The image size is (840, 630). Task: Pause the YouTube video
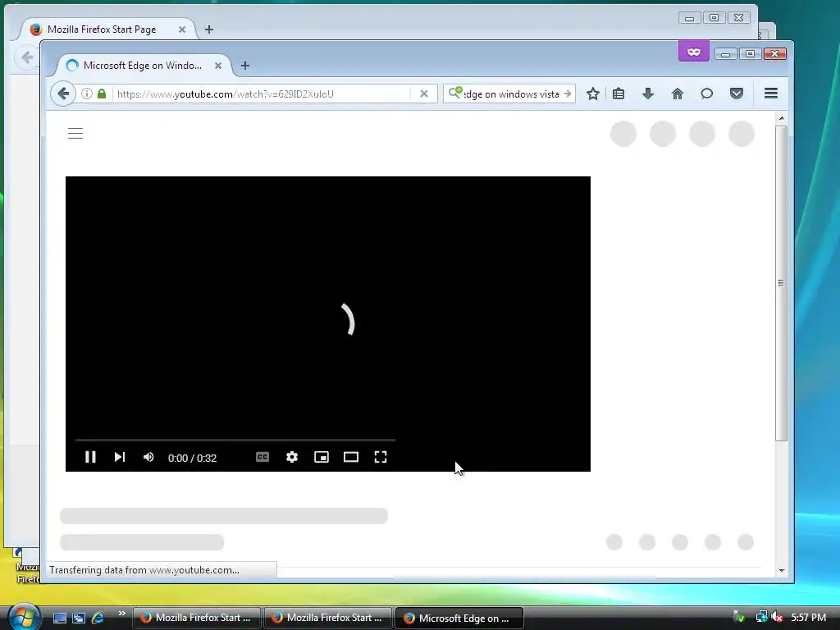coord(90,457)
